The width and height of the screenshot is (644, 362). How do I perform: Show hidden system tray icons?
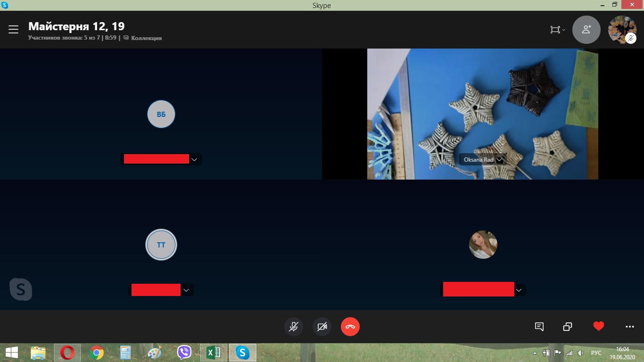(535, 353)
